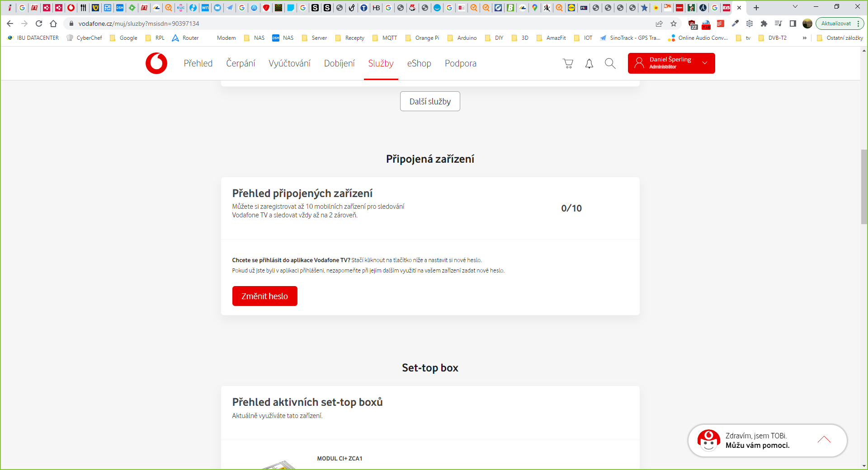The image size is (868, 470).
Task: Open the Google bookmarks folder
Action: tap(123, 38)
